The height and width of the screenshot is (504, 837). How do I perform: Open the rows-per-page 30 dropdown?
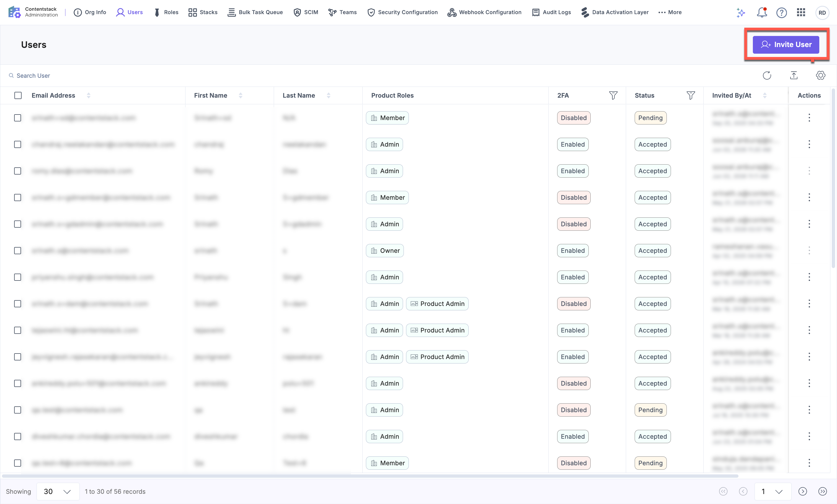[x=58, y=491]
